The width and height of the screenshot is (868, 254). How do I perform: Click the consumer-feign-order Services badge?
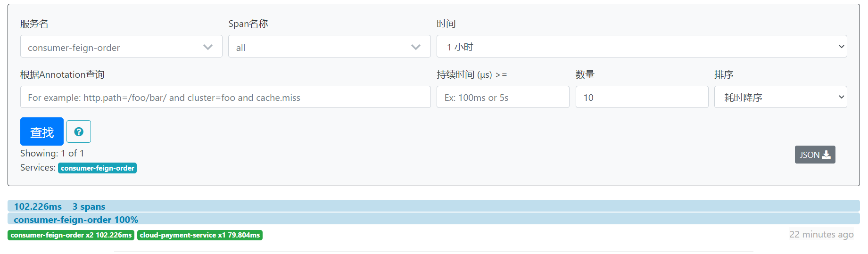pos(97,168)
